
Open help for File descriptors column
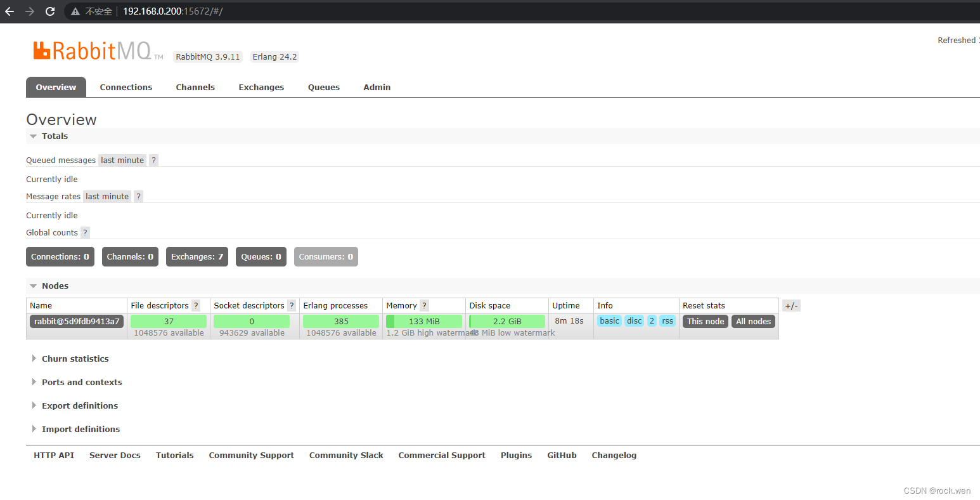click(196, 306)
